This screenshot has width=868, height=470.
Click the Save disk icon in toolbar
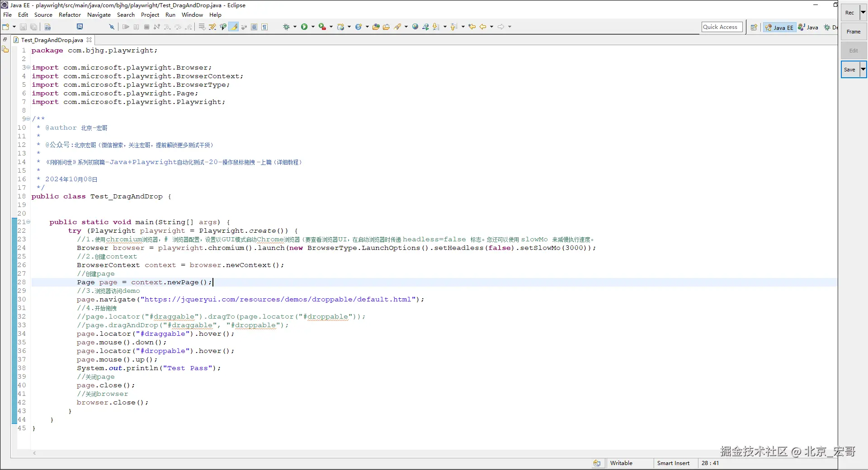(24, 27)
